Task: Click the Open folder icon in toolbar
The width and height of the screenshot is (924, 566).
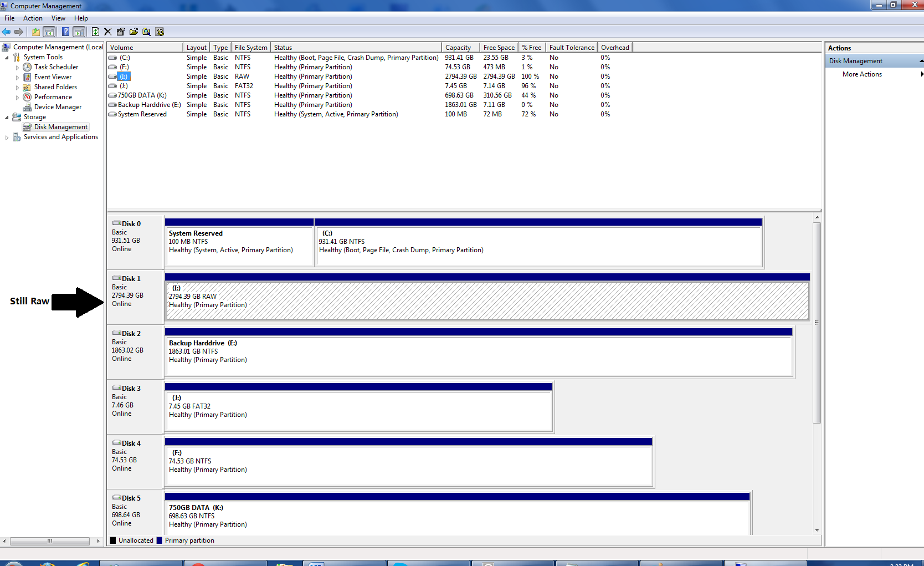Action: click(134, 32)
